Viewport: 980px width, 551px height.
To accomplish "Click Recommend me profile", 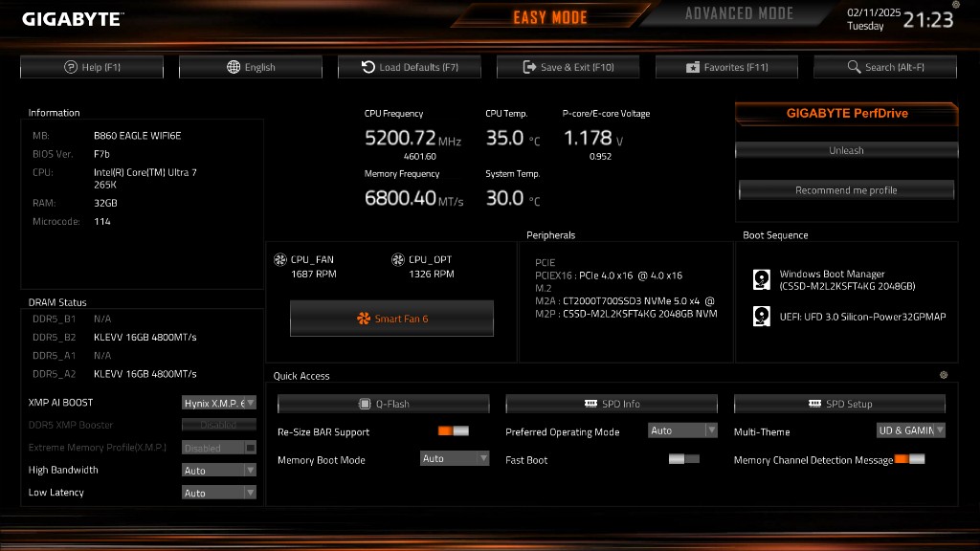I will coord(846,190).
